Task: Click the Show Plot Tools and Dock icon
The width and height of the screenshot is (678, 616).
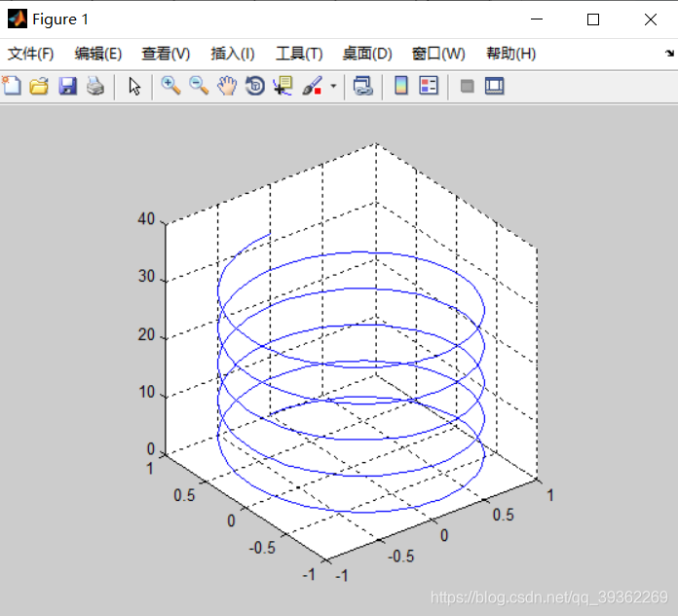Action: click(494, 86)
